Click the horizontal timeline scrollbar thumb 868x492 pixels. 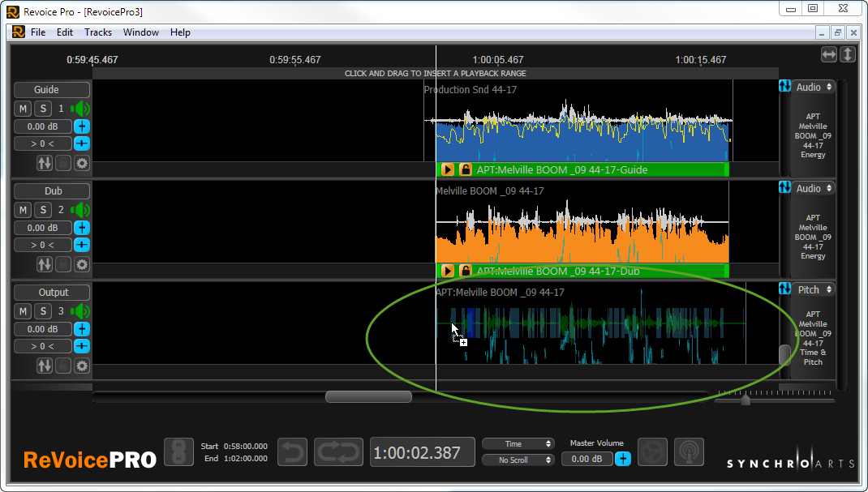coord(368,397)
